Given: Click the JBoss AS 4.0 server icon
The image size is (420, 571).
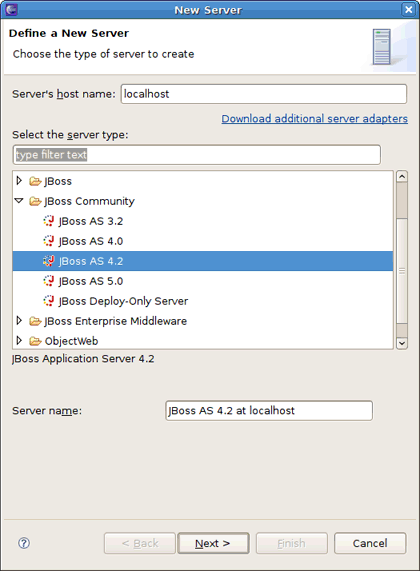Looking at the screenshot, I should pos(48,241).
